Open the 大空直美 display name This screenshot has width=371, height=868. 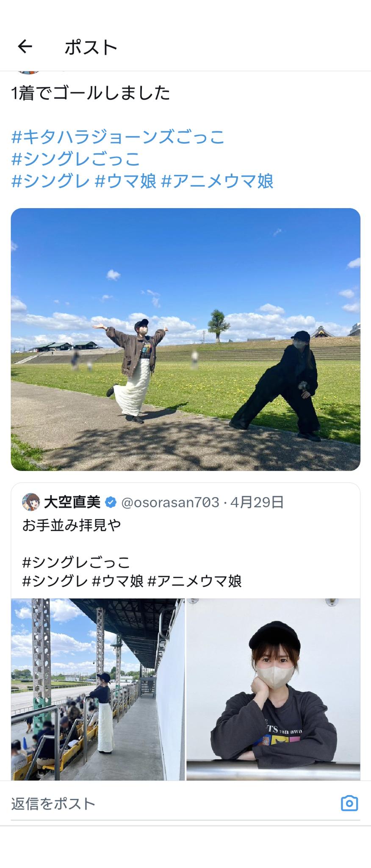(72, 502)
